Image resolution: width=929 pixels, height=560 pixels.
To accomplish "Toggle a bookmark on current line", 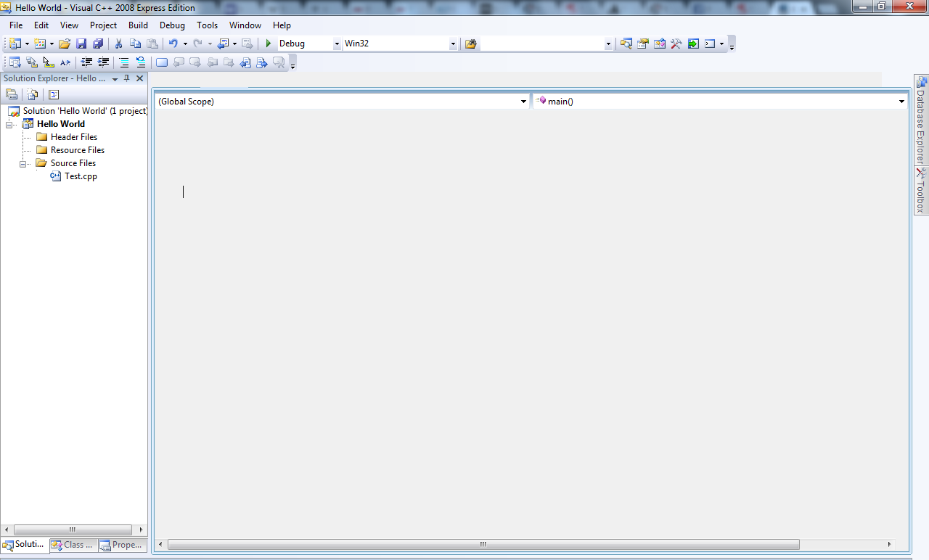I will click(161, 62).
